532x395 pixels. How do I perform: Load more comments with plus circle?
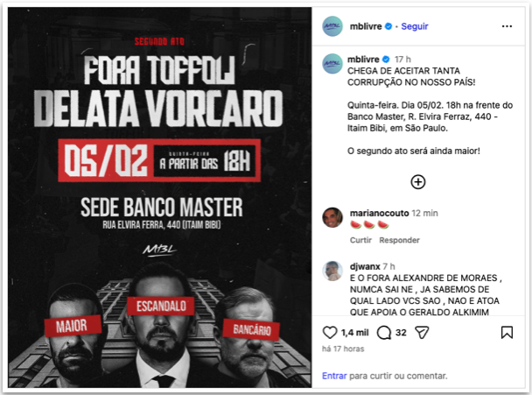(418, 181)
